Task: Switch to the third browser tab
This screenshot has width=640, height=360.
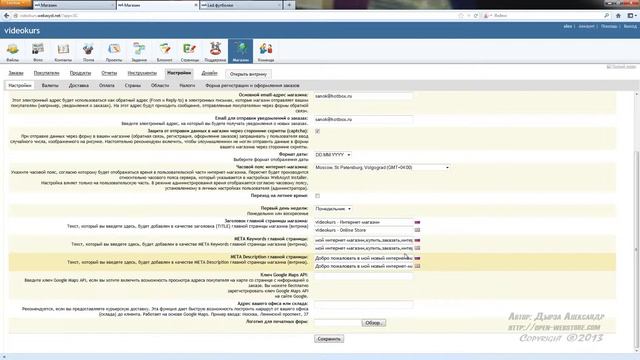Action: [x=241, y=5]
